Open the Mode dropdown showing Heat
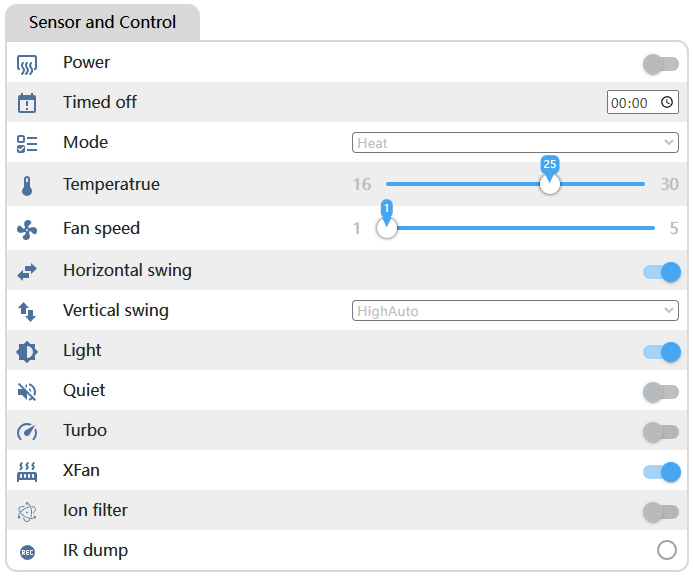The height and width of the screenshot is (577, 694). (x=515, y=143)
